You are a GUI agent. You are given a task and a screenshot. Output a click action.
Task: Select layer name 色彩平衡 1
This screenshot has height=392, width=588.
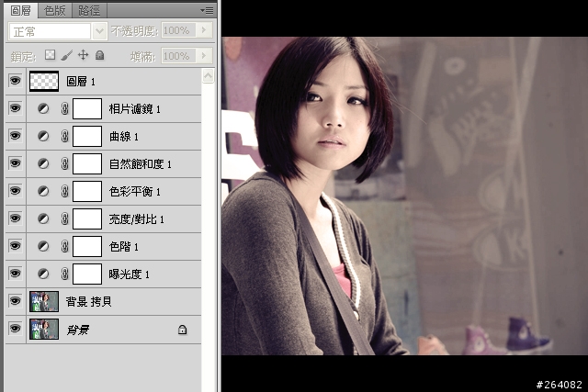135,192
